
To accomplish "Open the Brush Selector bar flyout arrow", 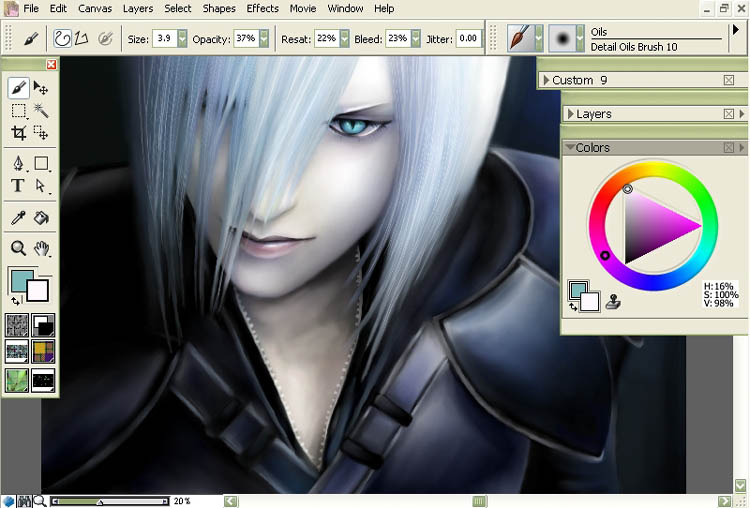I will click(x=736, y=30).
